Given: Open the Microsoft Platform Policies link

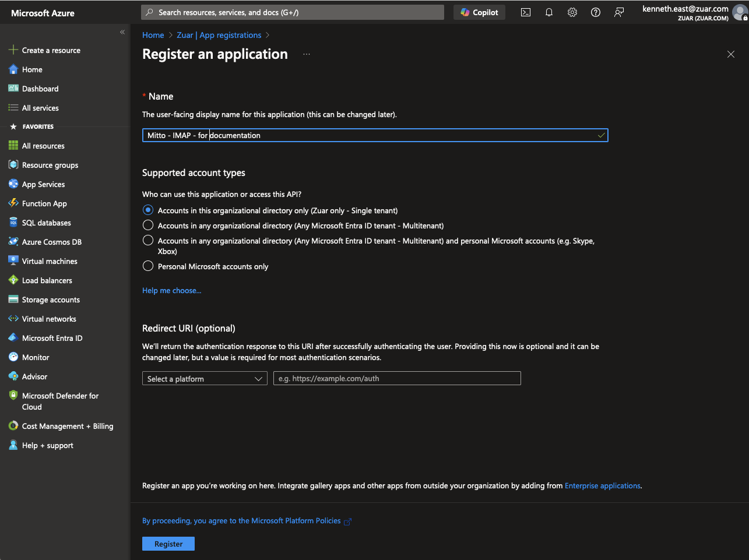Looking at the screenshot, I should (247, 521).
